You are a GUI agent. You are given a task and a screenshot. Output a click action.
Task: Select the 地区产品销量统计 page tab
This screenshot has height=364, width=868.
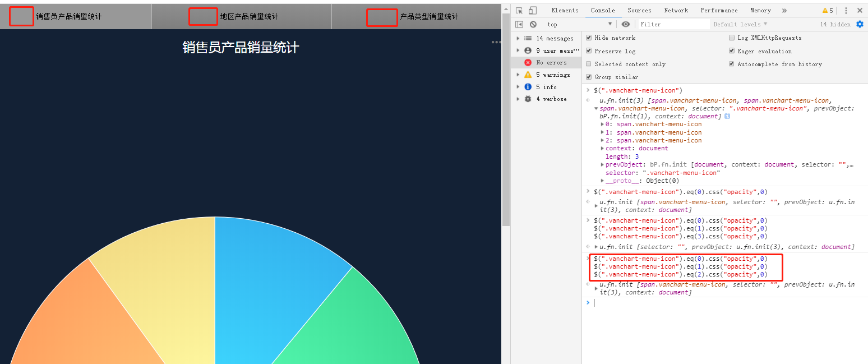click(241, 16)
